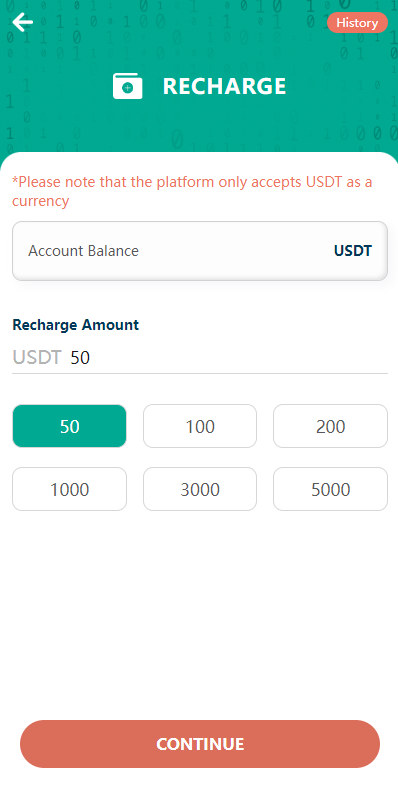
Task: Choose the 3000 preset amount
Action: pyautogui.click(x=200, y=489)
